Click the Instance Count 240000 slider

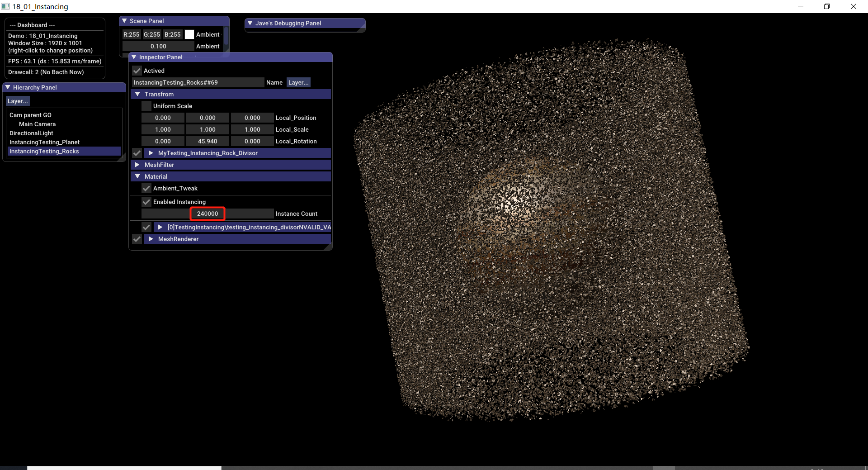208,214
